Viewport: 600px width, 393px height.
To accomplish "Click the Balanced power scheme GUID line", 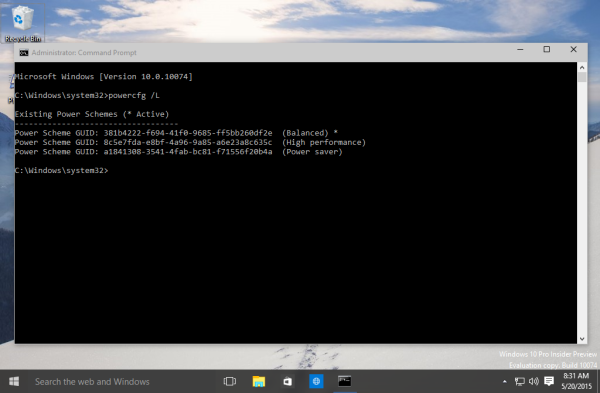I will (x=176, y=133).
